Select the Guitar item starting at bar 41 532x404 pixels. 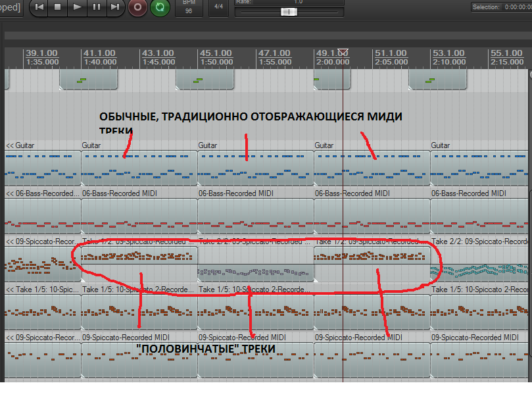(139, 168)
